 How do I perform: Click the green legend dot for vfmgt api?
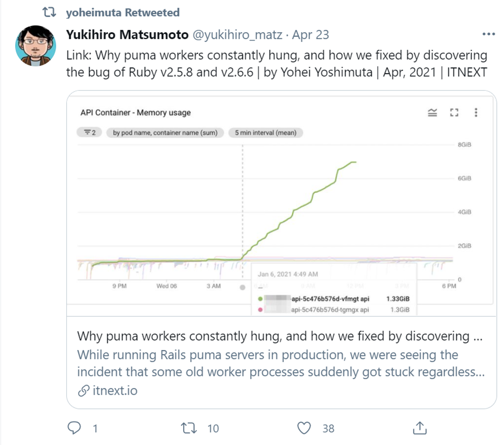point(260,299)
